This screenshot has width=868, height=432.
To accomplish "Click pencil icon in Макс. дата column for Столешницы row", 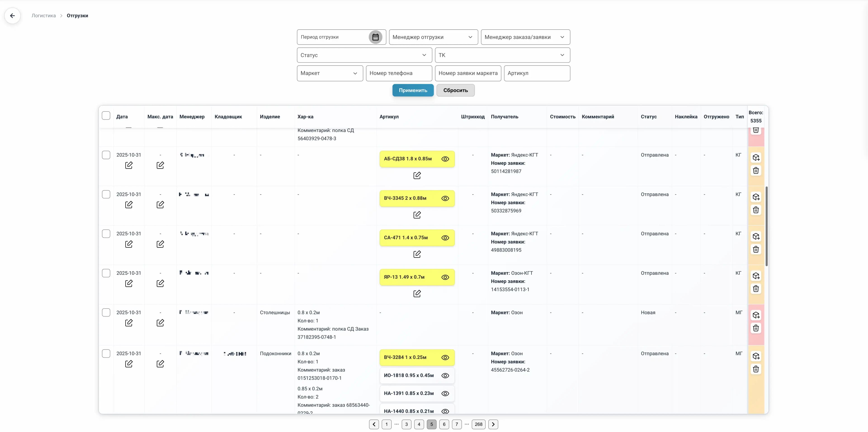I will 160,323.
